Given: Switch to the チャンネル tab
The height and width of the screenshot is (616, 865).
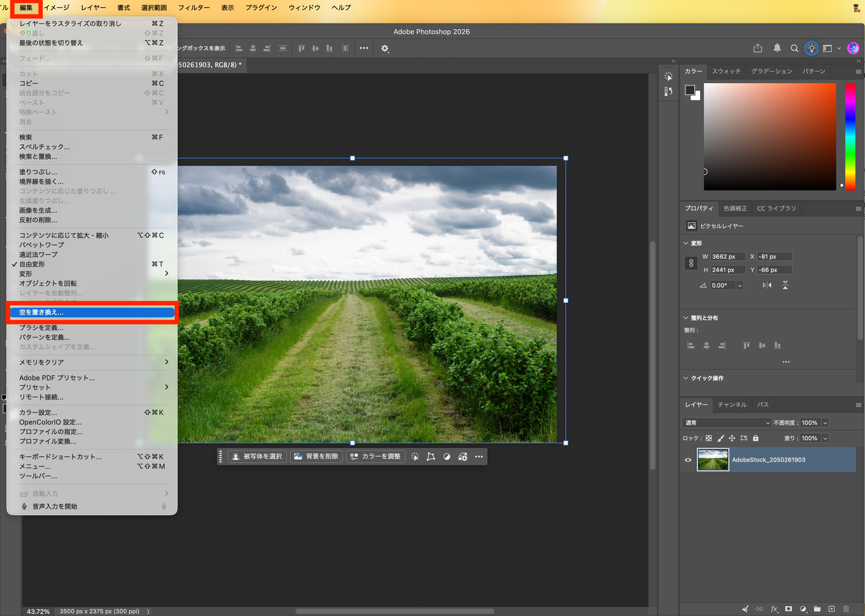Looking at the screenshot, I should pyautogui.click(x=732, y=404).
